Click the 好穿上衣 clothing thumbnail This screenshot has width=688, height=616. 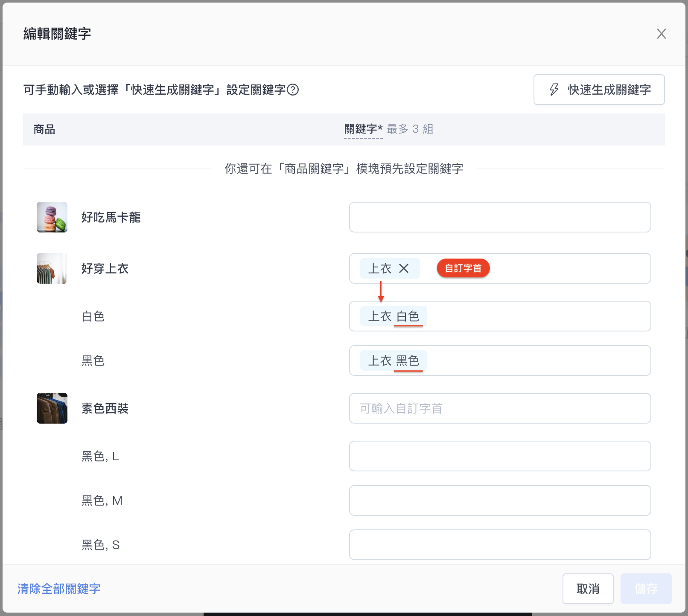coord(52,268)
